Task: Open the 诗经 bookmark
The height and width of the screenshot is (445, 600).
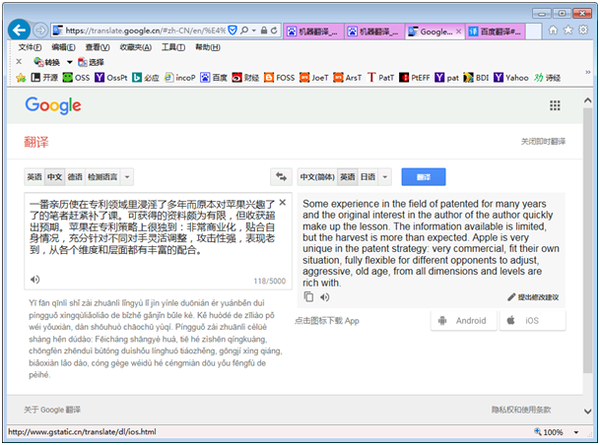Action: click(x=547, y=78)
